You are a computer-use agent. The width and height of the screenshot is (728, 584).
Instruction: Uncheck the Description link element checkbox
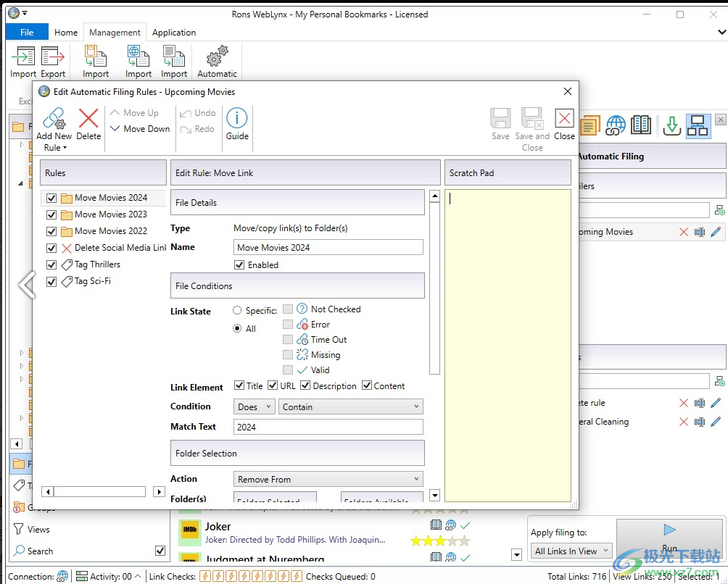(306, 386)
